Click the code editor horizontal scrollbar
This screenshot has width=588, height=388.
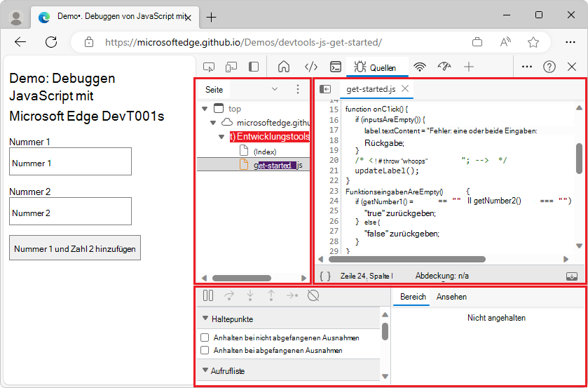click(407, 259)
